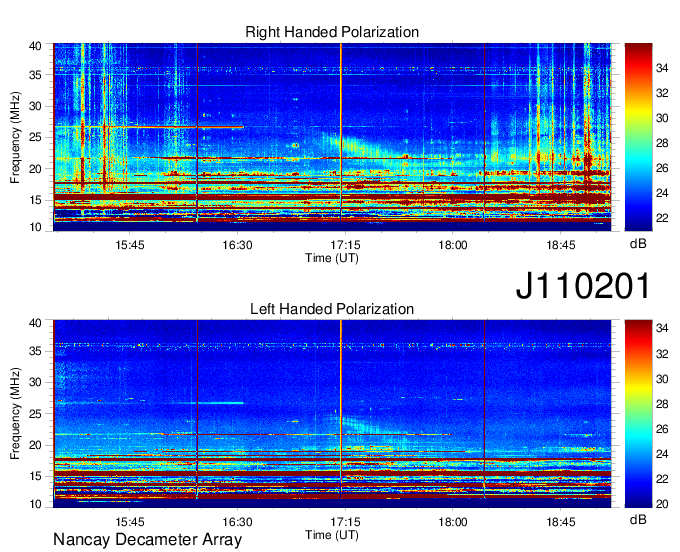Screen dimensions: 680x552
Task: Click 15:45 time tick under Right Handed plot
Action: pyautogui.click(x=130, y=245)
